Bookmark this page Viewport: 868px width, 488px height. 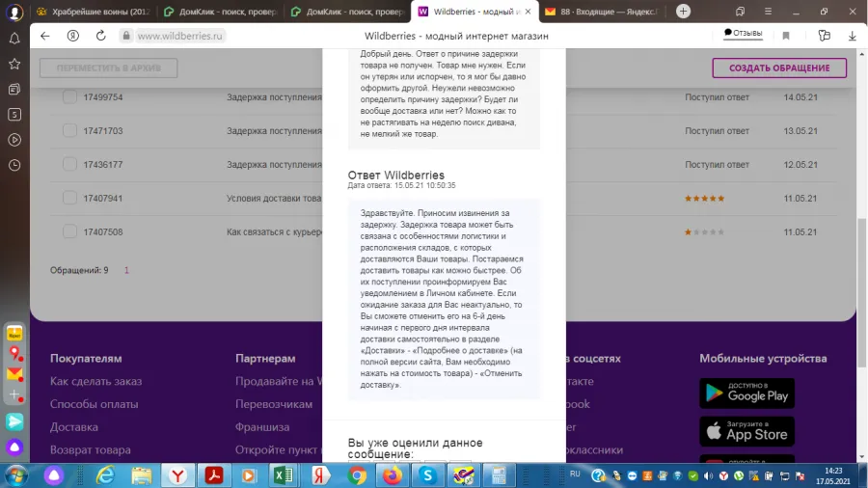[x=785, y=36]
